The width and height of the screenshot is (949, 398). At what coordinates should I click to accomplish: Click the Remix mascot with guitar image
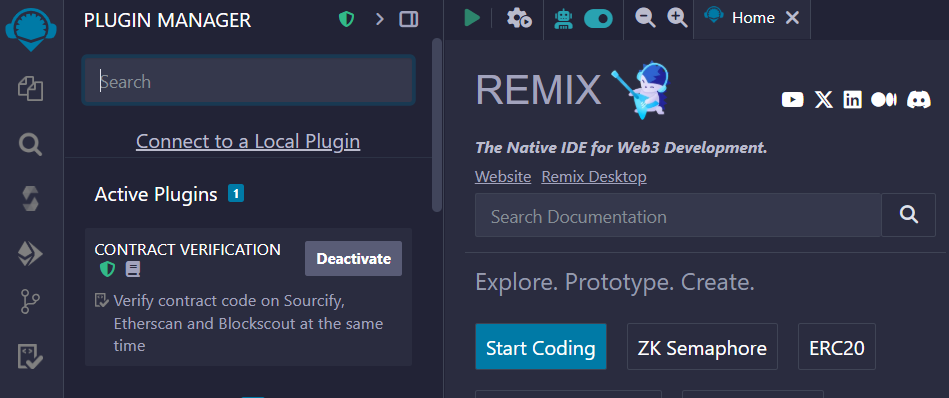(642, 89)
